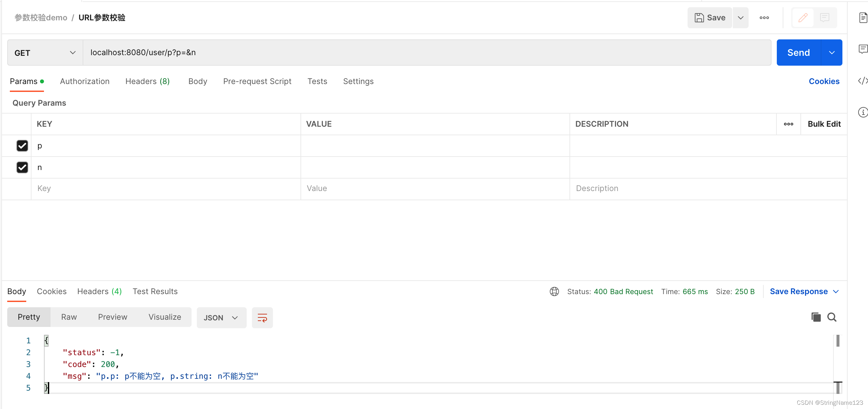868x409 pixels.
Task: Open the info icon in right sidebar
Action: pyautogui.click(x=862, y=112)
